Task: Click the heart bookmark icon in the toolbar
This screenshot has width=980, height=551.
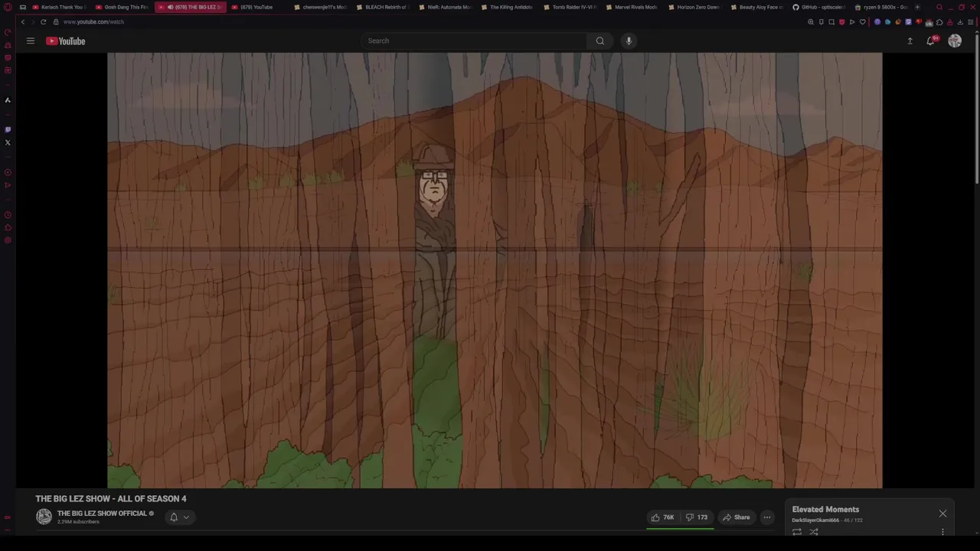Action: pos(863,21)
